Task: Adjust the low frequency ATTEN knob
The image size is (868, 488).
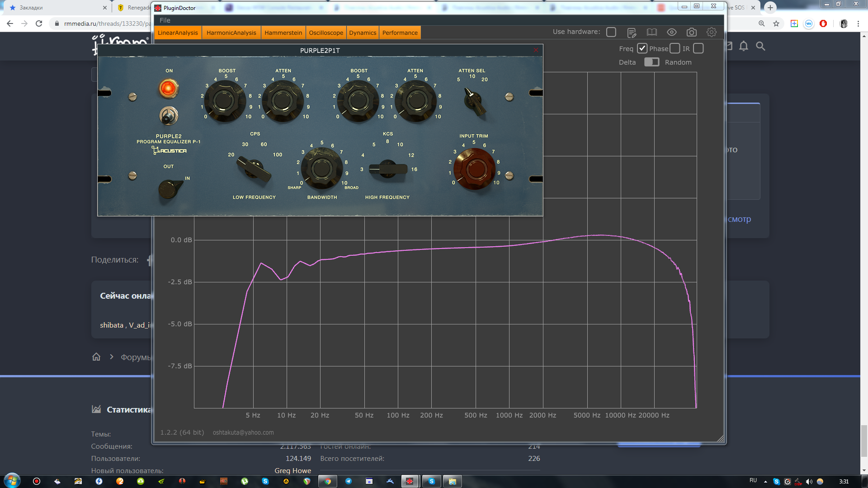Action: 282,101
